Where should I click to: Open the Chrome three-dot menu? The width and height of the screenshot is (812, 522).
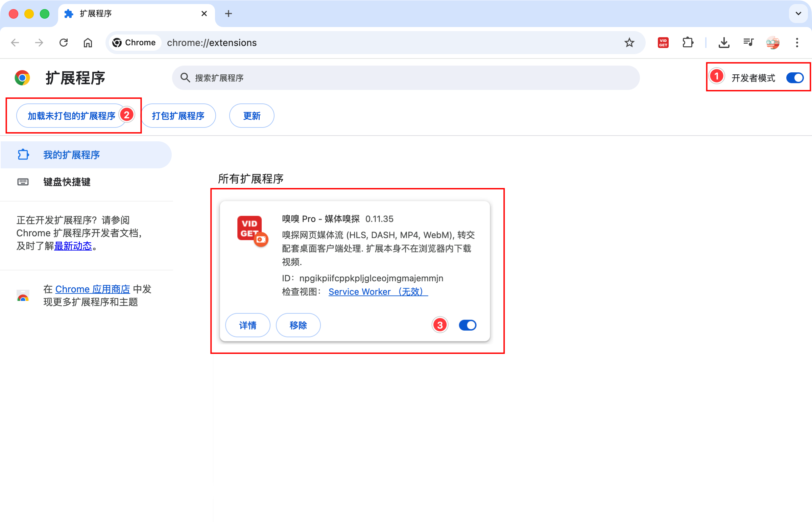click(x=797, y=43)
